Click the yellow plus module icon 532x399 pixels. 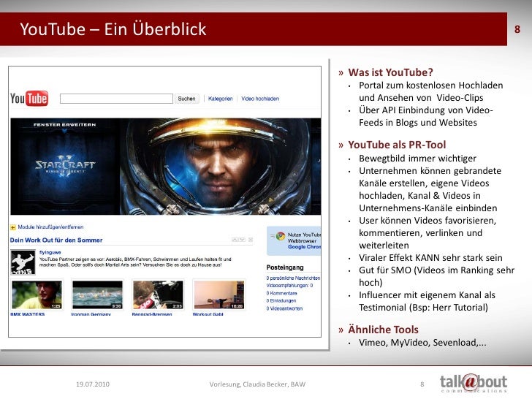click(x=13, y=227)
